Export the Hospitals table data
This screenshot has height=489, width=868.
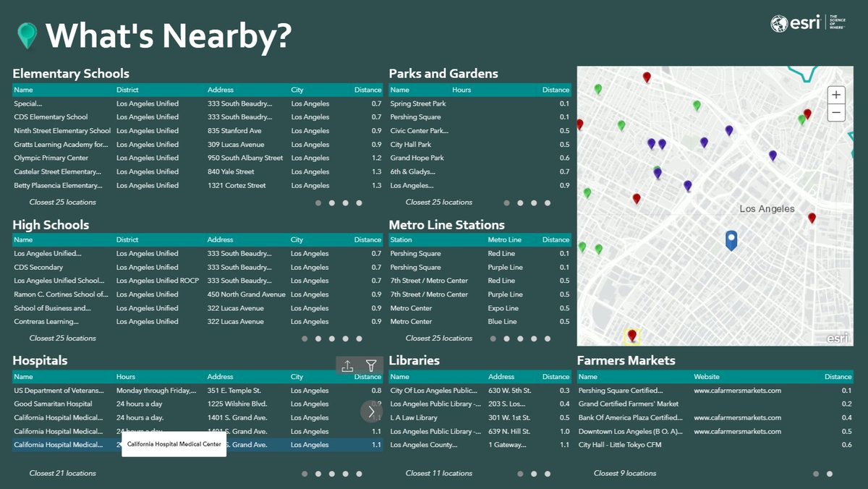(347, 366)
